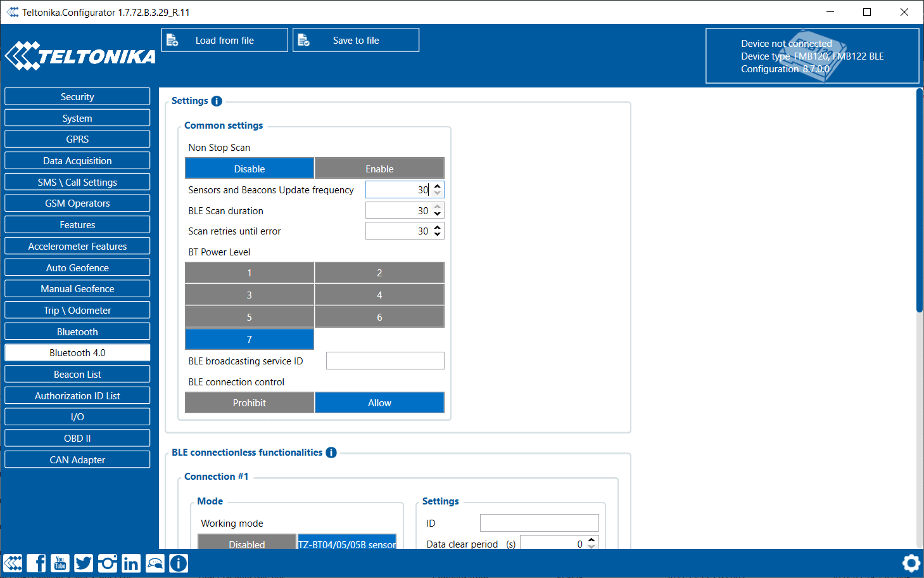Click the device connection status panel

click(813, 56)
